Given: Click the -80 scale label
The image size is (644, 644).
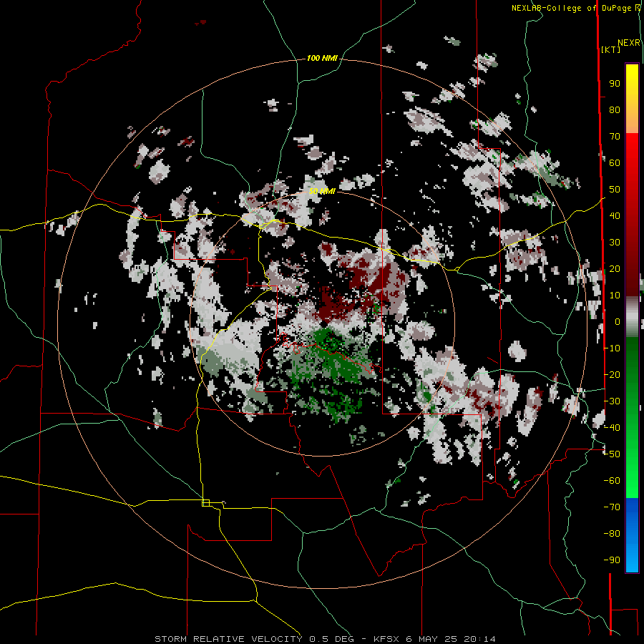Looking at the screenshot, I should point(612,534).
